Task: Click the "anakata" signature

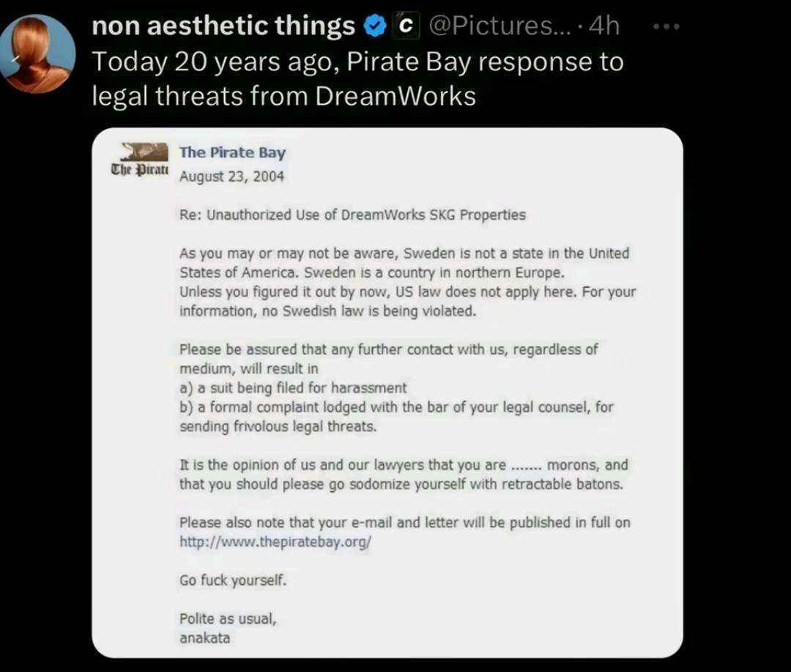Action: click(204, 638)
